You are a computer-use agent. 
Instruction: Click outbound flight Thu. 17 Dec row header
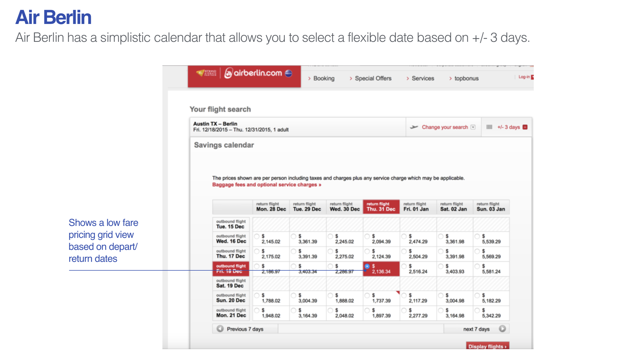pos(231,254)
